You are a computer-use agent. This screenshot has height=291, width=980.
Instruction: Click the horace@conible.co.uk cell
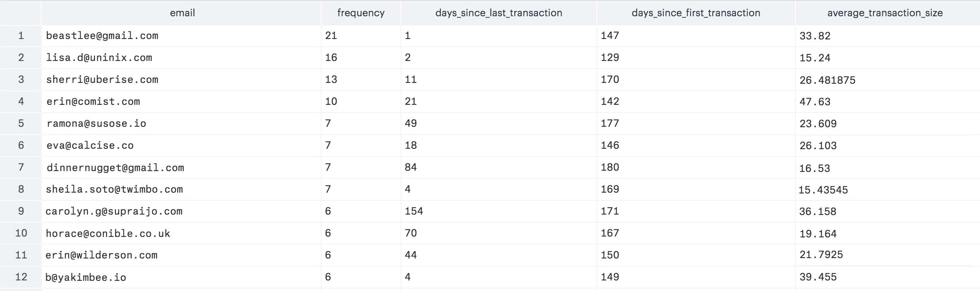(108, 233)
